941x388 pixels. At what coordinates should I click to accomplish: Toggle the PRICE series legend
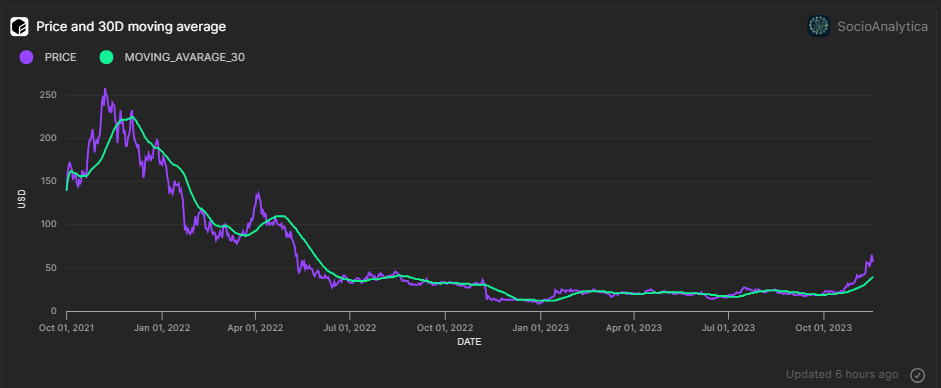click(49, 58)
